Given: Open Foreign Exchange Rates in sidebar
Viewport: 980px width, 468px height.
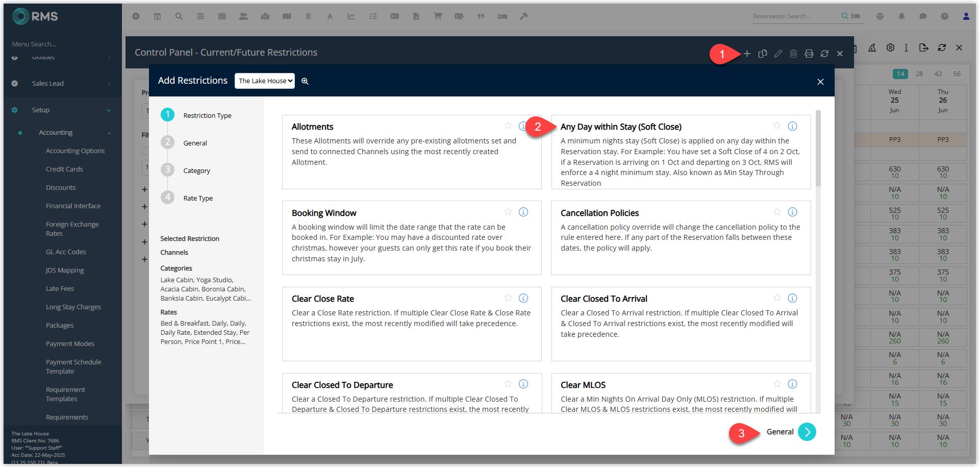Looking at the screenshot, I should [72, 229].
